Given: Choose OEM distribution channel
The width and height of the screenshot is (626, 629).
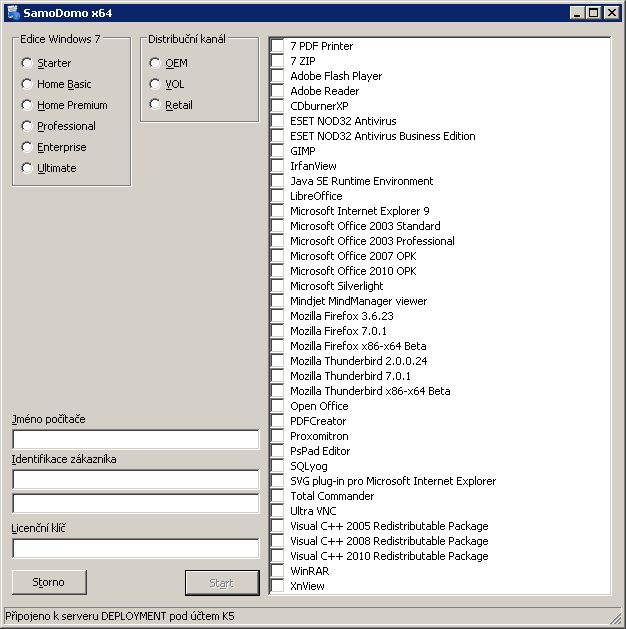Looking at the screenshot, I should pos(155,63).
